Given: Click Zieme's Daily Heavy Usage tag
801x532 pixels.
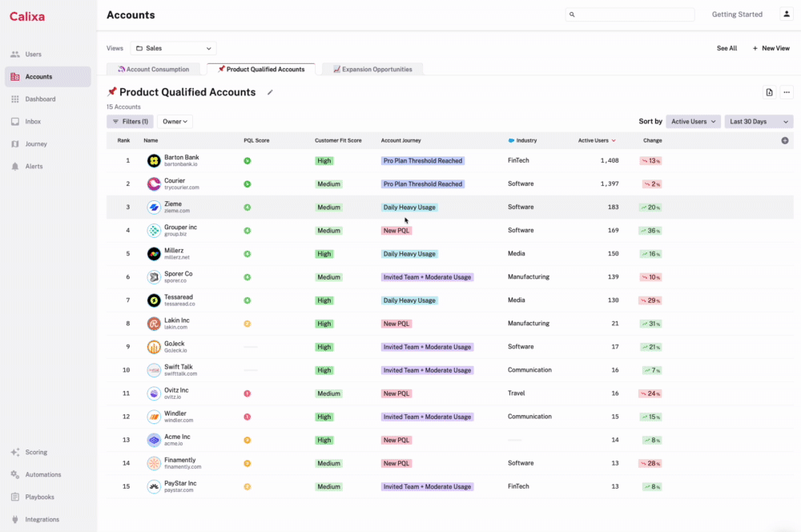Looking at the screenshot, I should coord(409,208).
